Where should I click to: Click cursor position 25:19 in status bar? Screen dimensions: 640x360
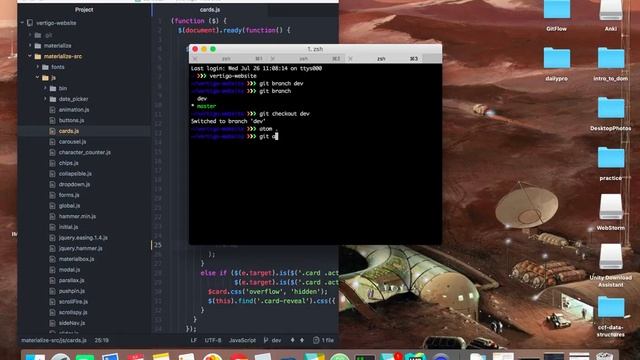(102, 340)
